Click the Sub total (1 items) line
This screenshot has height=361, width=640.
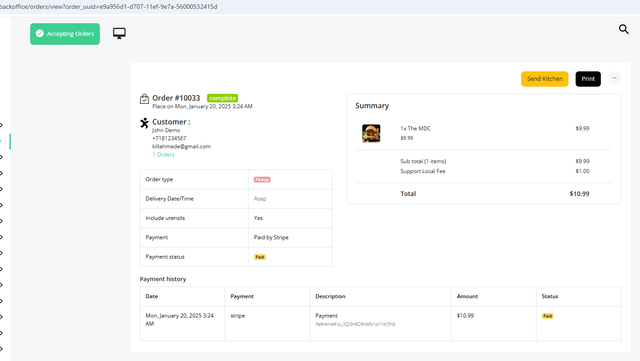click(x=495, y=161)
